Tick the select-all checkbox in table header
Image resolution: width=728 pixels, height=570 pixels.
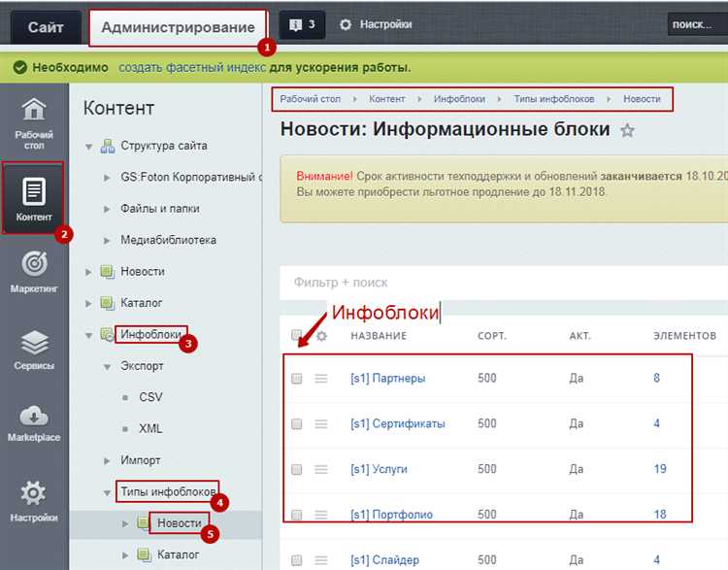pos(297,335)
